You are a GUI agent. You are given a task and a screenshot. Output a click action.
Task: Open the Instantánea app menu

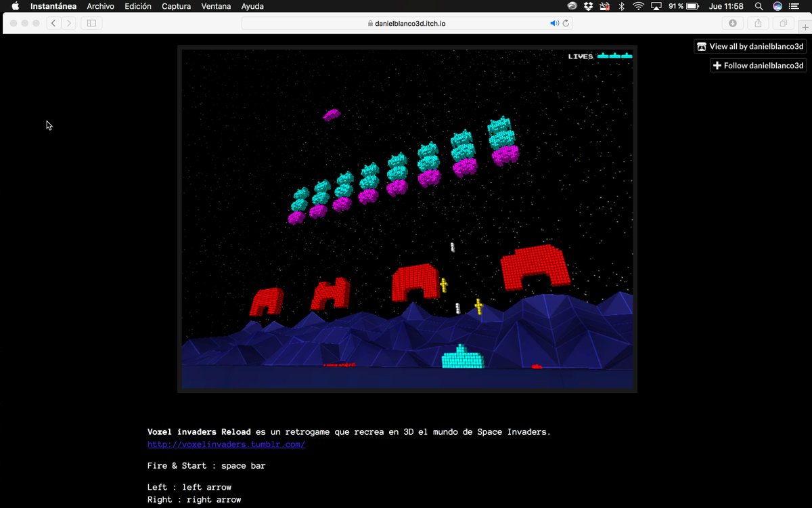(x=53, y=6)
